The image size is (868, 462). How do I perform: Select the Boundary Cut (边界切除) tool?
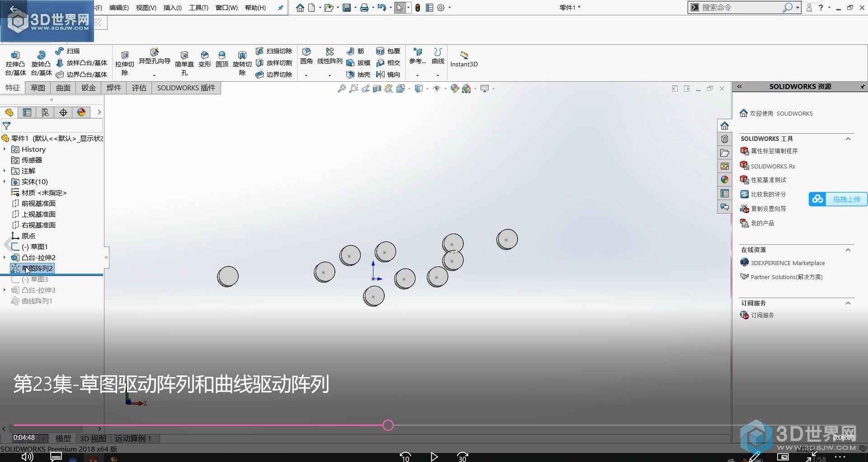[274, 75]
